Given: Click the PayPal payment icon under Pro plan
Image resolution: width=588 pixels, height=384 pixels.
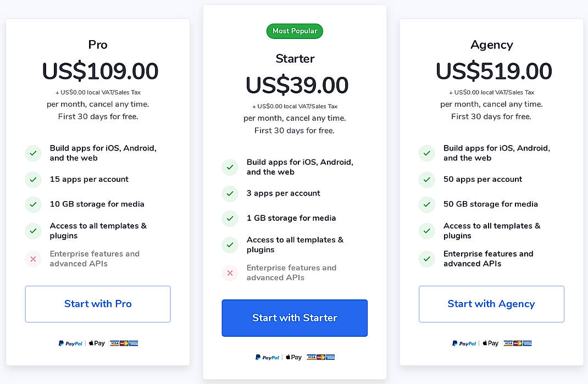Looking at the screenshot, I should point(70,343).
